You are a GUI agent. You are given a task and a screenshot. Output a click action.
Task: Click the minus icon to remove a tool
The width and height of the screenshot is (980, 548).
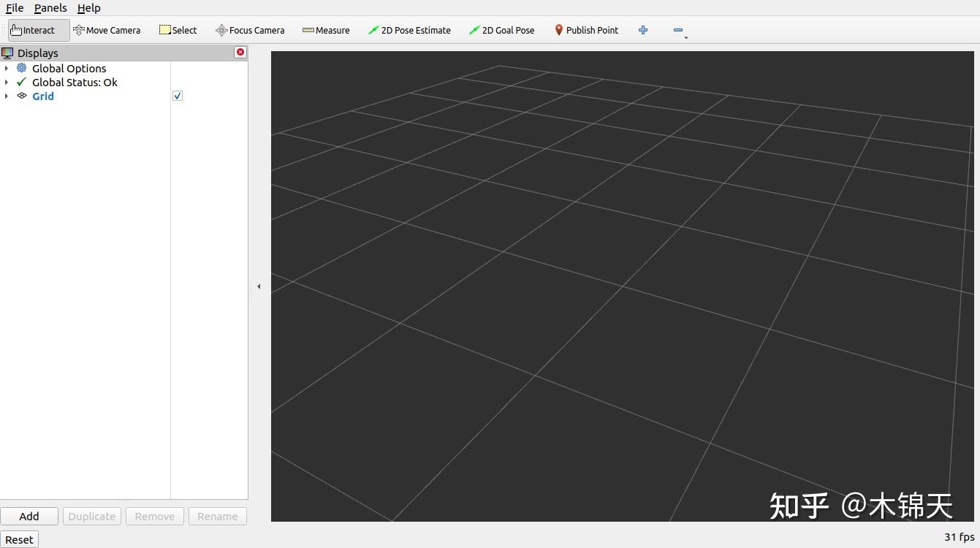[677, 29]
